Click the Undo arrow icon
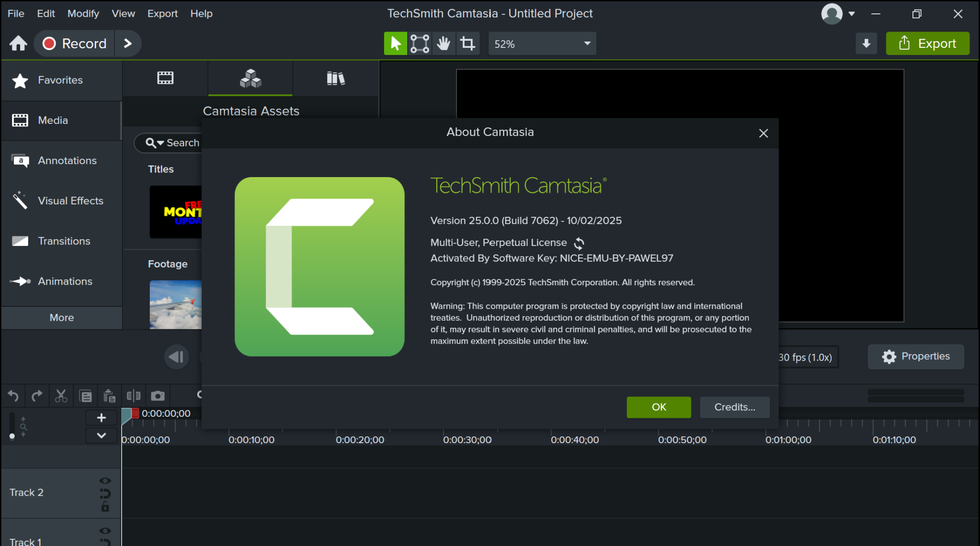The width and height of the screenshot is (980, 546). (x=12, y=396)
